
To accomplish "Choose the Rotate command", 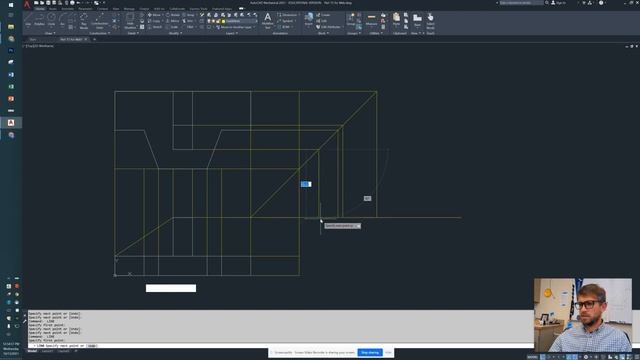I will pos(173,15).
